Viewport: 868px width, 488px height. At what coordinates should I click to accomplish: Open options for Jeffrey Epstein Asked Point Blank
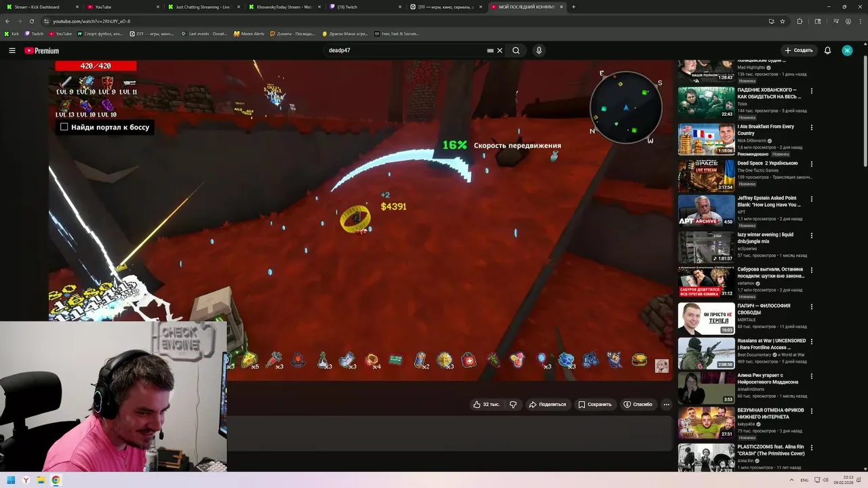pos(812,199)
